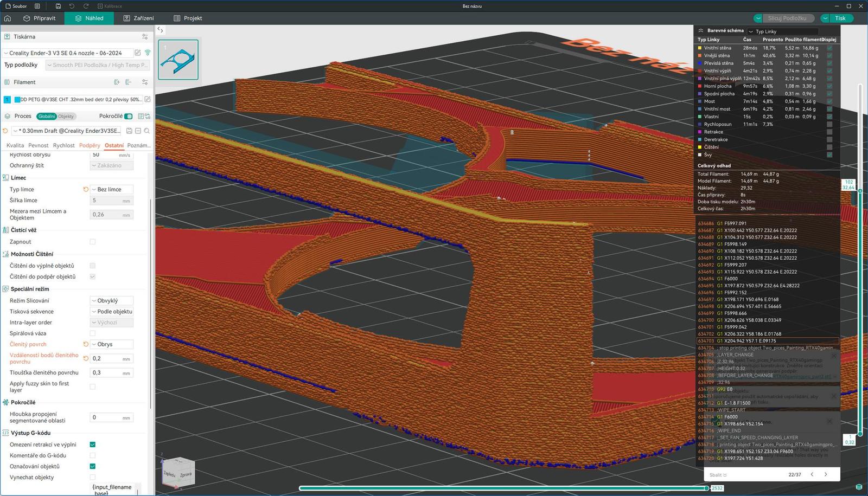This screenshot has height=496, width=868.
Task: Reset the Členitý povrch value
Action: (x=86, y=344)
